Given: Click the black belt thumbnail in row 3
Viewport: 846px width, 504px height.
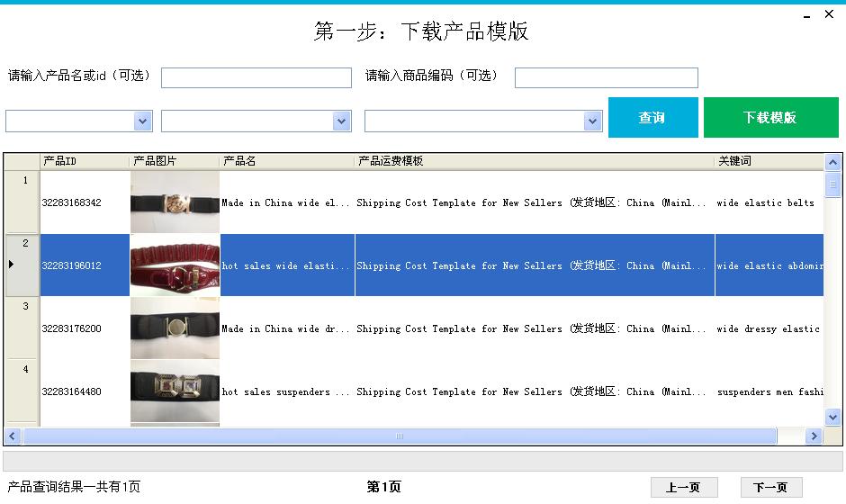Looking at the screenshot, I should coord(175,328).
